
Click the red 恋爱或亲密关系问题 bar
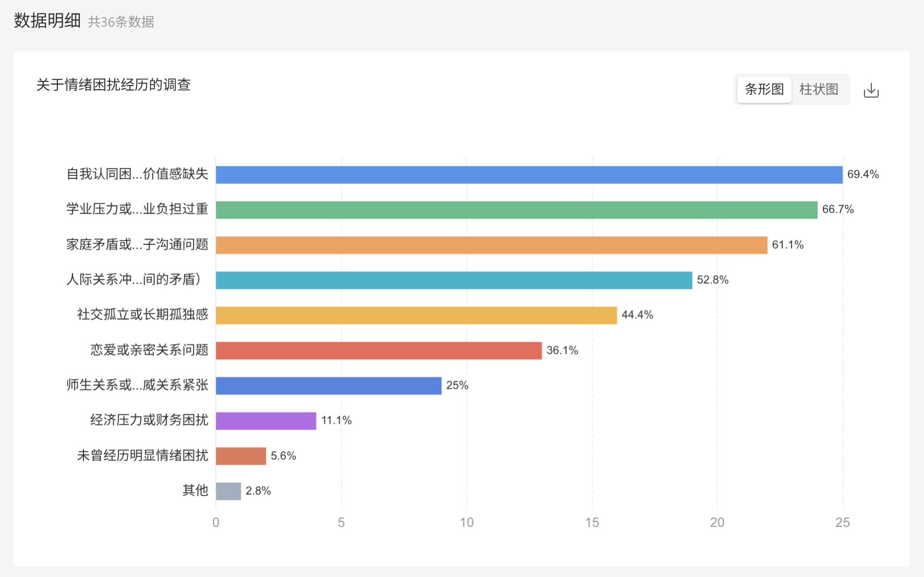point(378,350)
